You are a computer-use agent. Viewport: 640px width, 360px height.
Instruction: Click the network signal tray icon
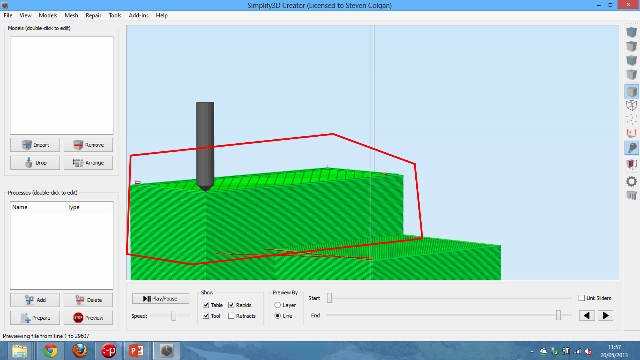577,351
